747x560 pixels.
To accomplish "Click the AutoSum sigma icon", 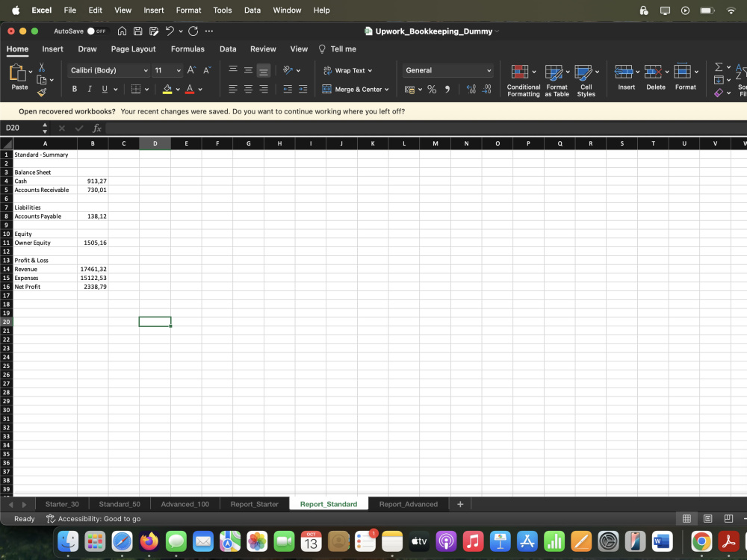I will [719, 67].
